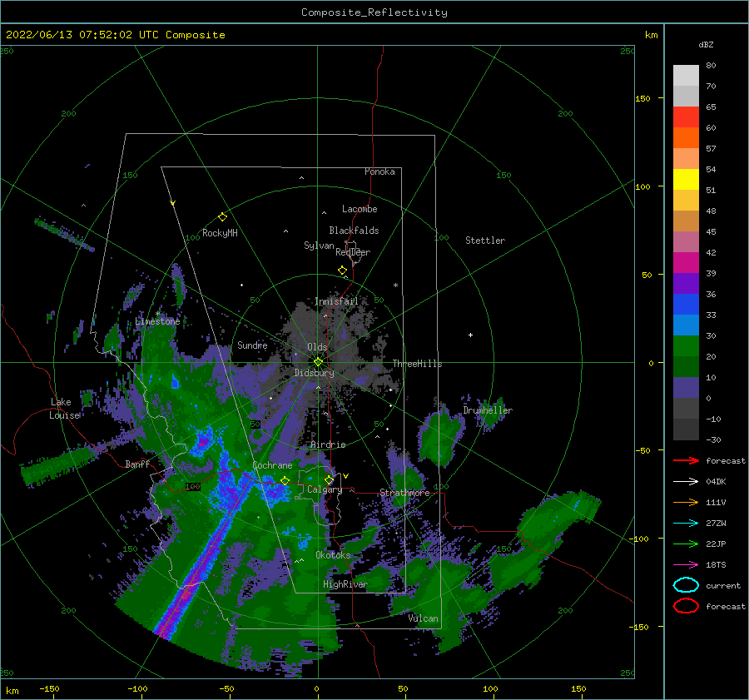Select the Lacombe label
Screen dimensions: 749x700
point(360,209)
